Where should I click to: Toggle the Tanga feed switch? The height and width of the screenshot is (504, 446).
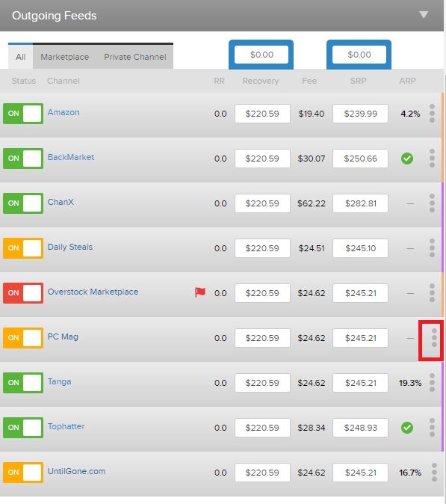coord(23,383)
